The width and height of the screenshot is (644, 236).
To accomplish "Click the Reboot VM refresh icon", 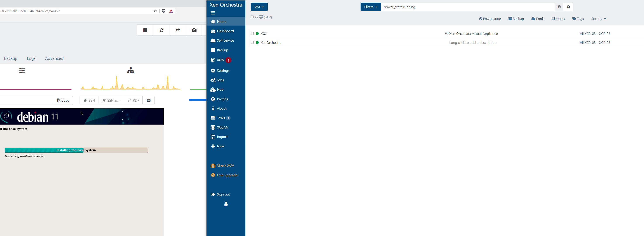I will [x=161, y=30].
